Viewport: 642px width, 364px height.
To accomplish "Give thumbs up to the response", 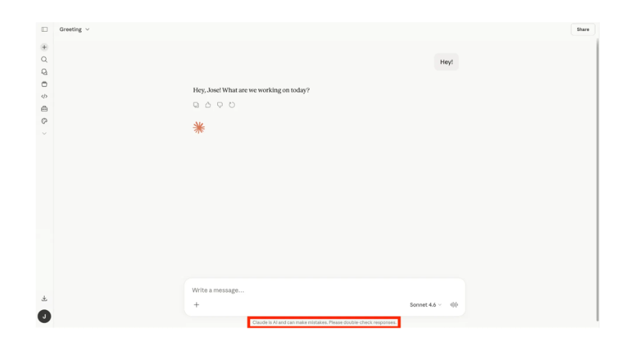I will point(208,105).
